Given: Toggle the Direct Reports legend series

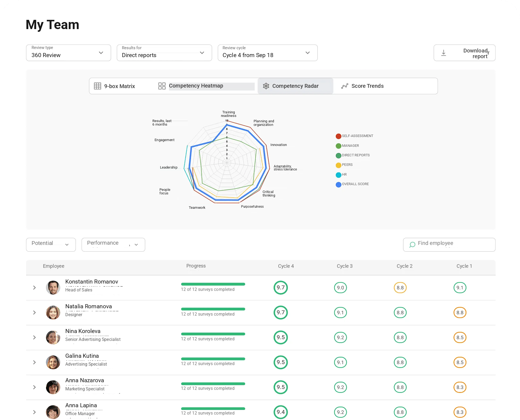Looking at the screenshot, I should click(x=353, y=155).
